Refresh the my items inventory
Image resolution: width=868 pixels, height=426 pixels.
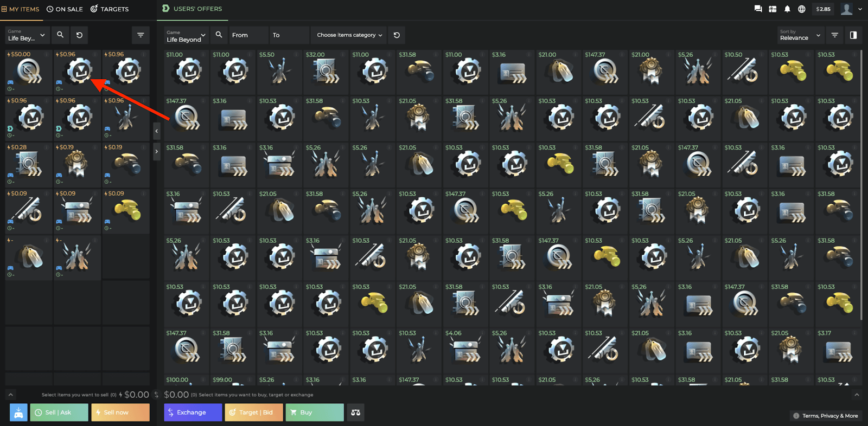(79, 35)
